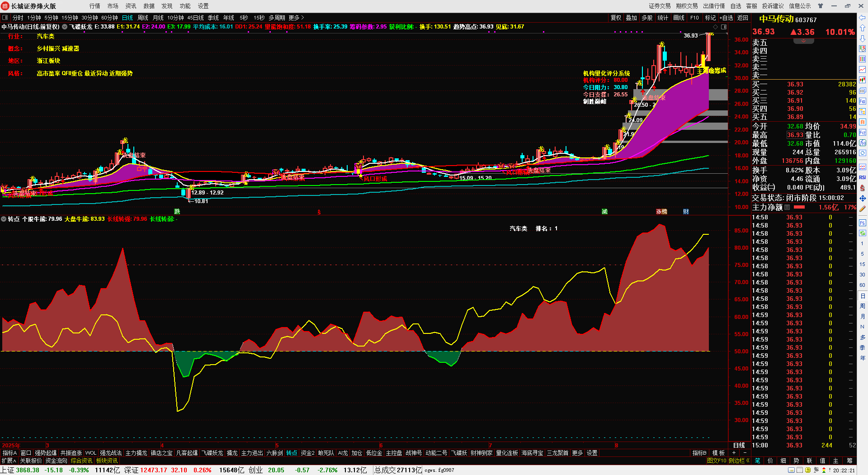The height and width of the screenshot is (475, 868).
Task: Expand the sell-order chevron under price
Action: click(x=803, y=41)
